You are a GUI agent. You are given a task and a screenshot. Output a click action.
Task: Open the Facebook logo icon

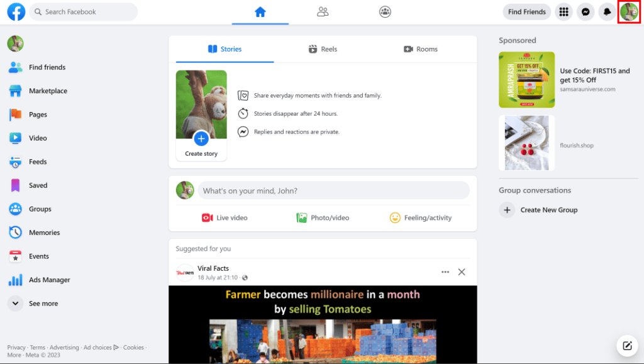(16, 11)
